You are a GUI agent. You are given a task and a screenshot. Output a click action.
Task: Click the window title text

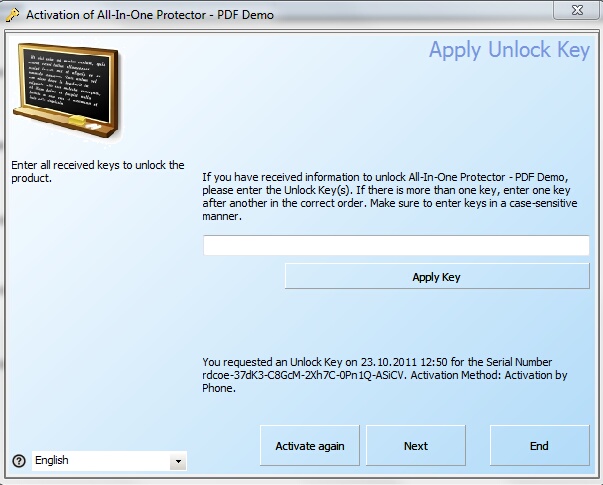click(150, 15)
